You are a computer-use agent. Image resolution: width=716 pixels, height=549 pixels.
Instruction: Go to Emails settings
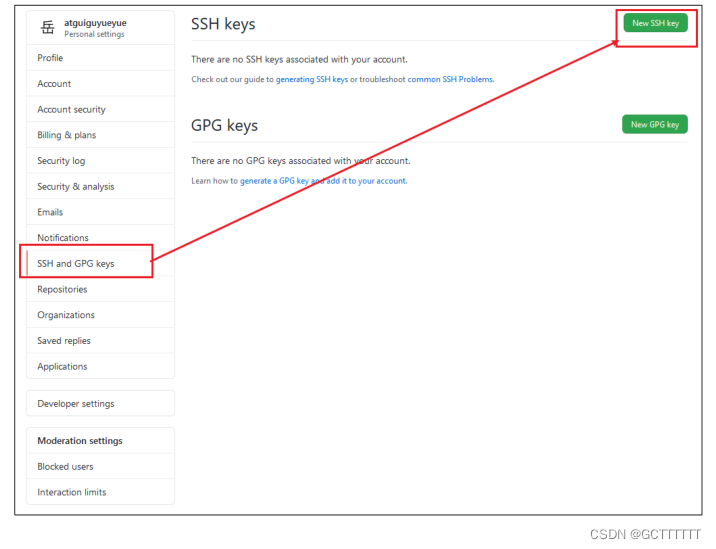coord(100,212)
